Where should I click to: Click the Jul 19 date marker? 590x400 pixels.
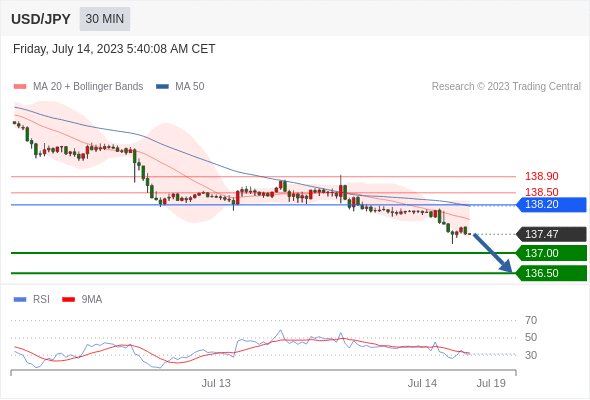[491, 383]
